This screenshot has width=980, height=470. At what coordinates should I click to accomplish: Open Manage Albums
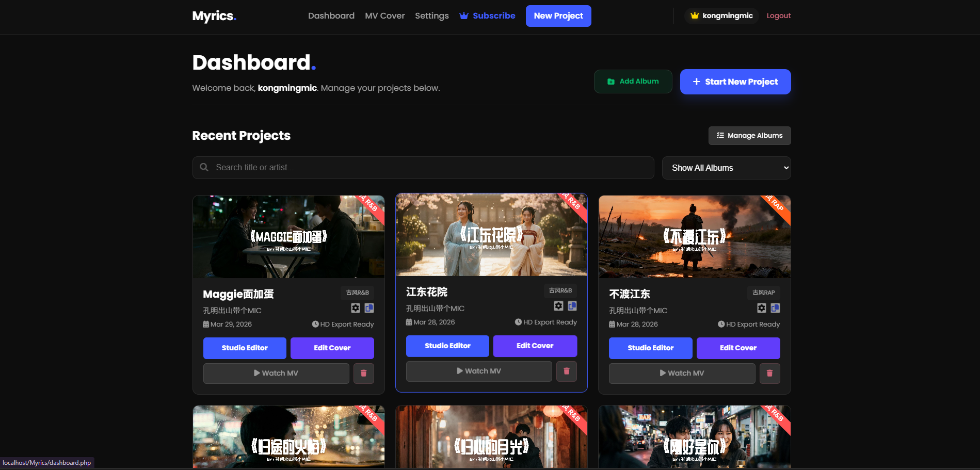pyautogui.click(x=749, y=136)
